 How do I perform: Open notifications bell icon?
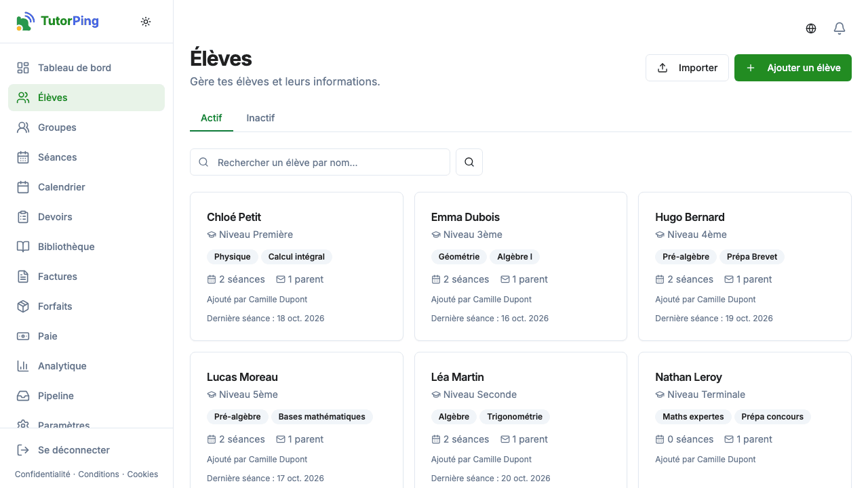[x=840, y=28]
